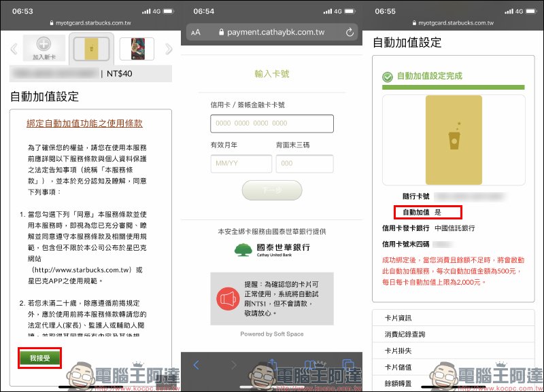Go to next card with right chevron
This screenshot has height=392, width=544.
(x=169, y=49)
